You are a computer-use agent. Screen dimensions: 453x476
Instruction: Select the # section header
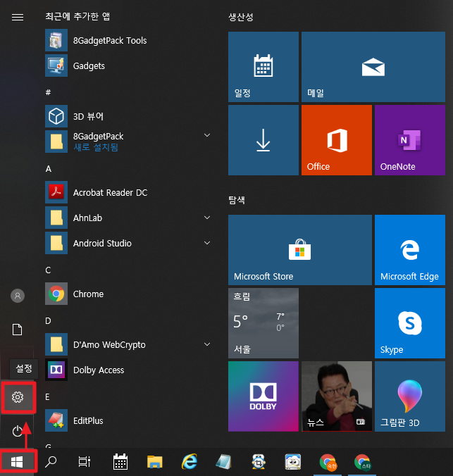tap(48, 92)
